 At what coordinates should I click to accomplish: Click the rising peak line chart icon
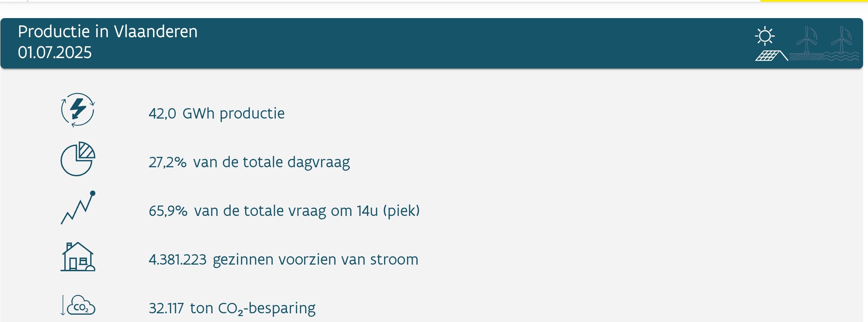[x=78, y=207]
